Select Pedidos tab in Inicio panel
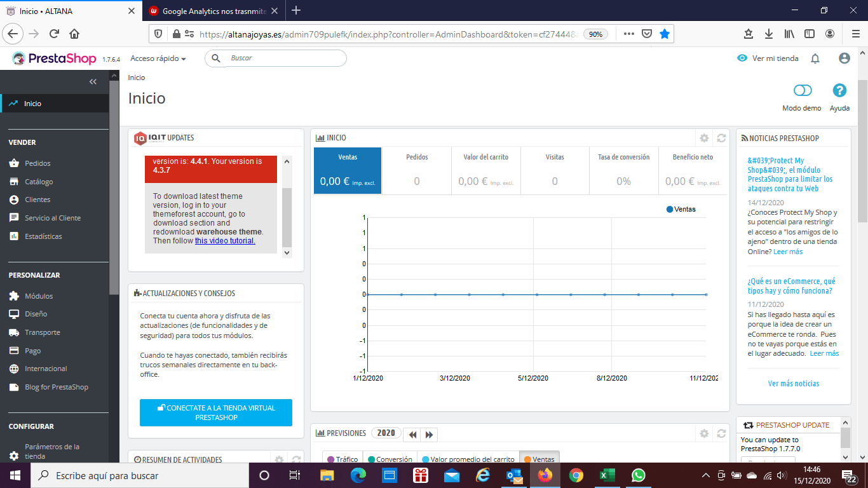Screen dimensions: 868x488 (x=417, y=171)
